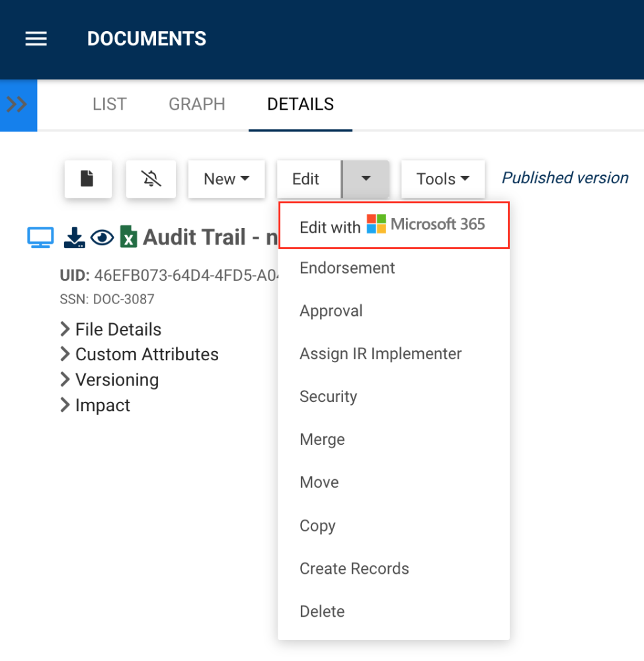Screen dimensions: 644x661
Task: Click the new blank document icon
Action: pos(88,178)
